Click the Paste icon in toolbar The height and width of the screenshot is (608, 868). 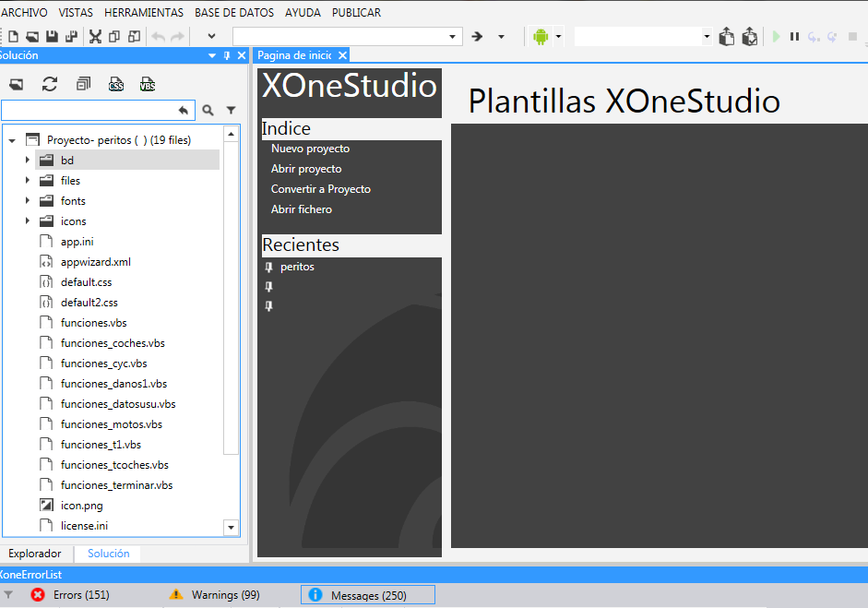(x=134, y=37)
